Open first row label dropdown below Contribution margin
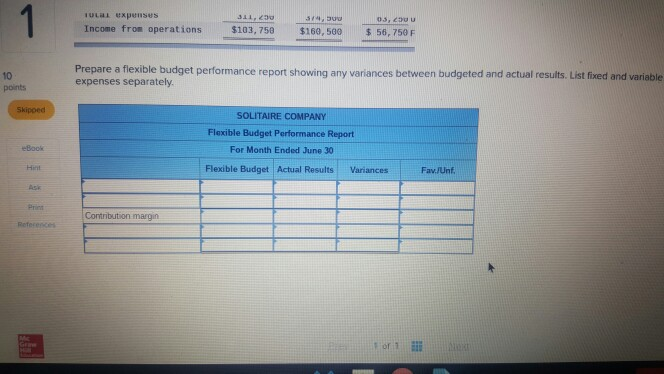 point(142,230)
